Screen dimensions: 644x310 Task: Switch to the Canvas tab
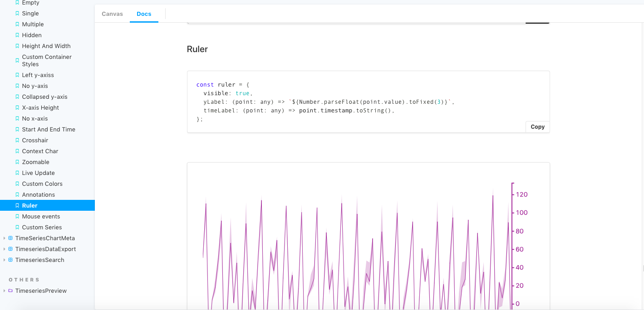click(x=112, y=14)
